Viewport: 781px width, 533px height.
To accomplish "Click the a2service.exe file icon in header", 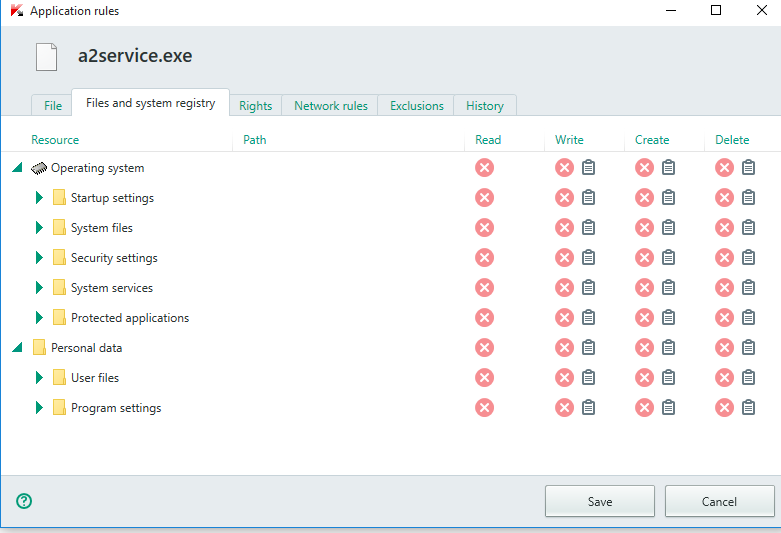I will (x=47, y=57).
